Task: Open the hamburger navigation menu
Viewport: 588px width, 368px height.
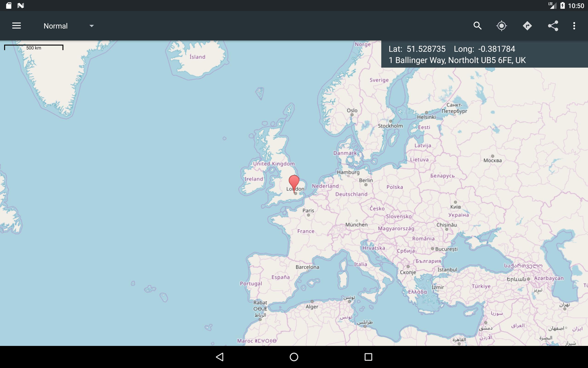Action: [17, 26]
